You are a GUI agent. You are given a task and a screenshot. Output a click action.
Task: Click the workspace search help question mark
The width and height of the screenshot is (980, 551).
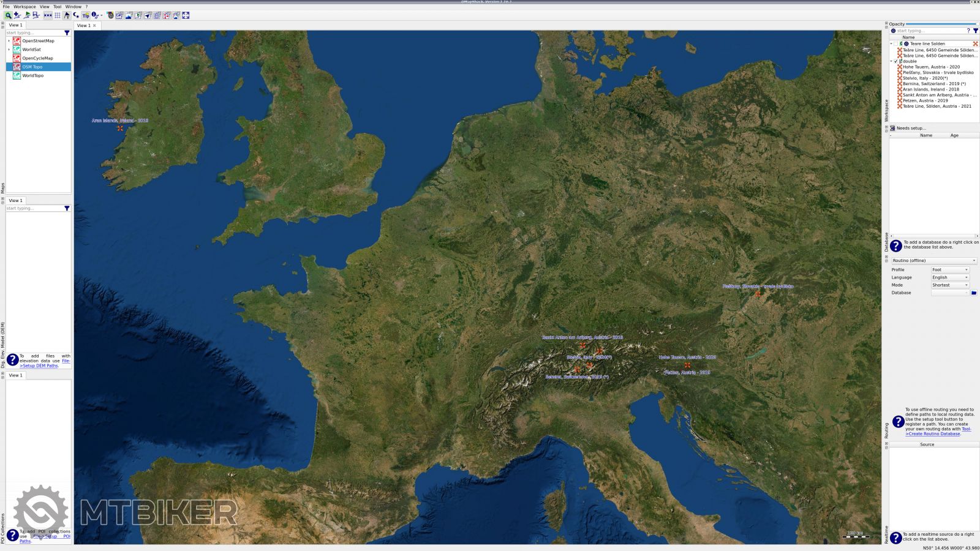pyautogui.click(x=968, y=31)
